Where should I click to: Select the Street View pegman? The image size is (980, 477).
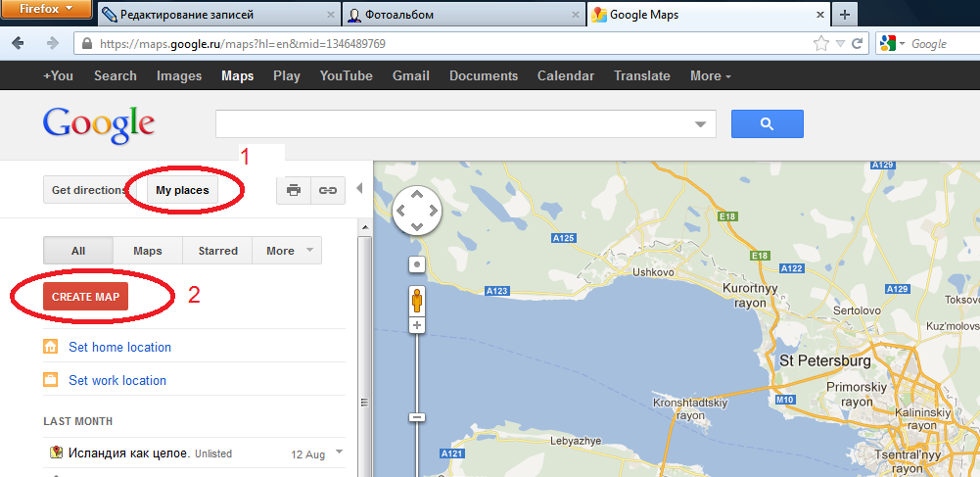(x=417, y=302)
